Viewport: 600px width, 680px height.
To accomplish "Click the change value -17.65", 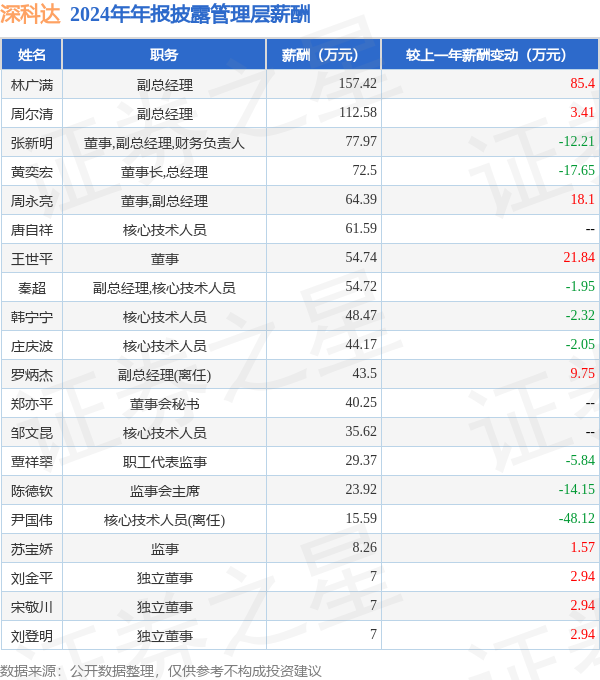I will (577, 170).
